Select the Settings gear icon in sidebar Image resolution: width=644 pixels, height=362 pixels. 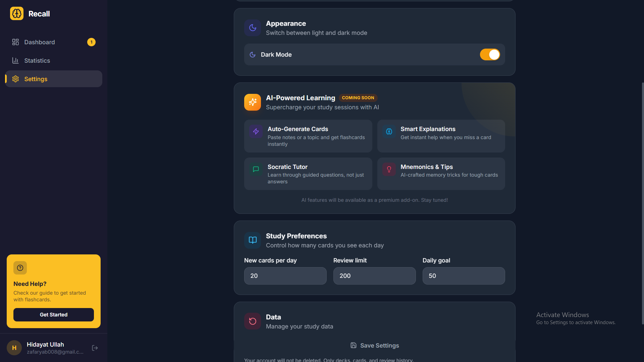[x=15, y=79]
